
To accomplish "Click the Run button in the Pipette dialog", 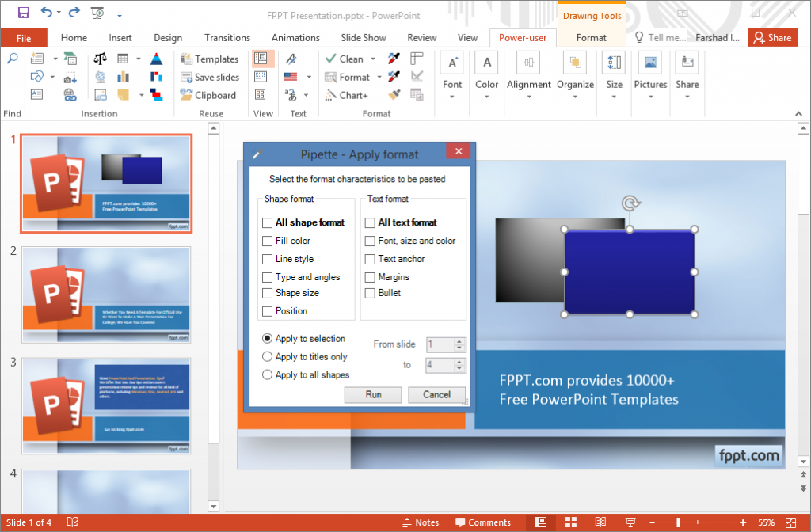I will click(372, 394).
